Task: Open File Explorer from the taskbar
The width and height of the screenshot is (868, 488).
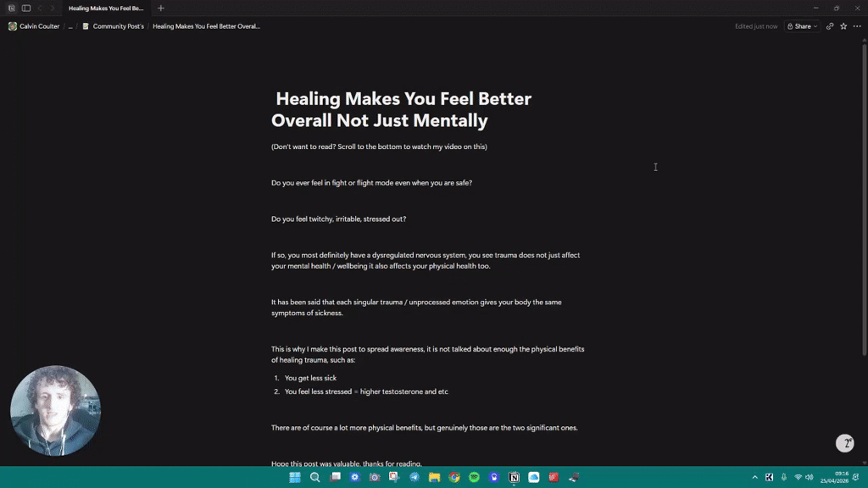Action: (435, 478)
